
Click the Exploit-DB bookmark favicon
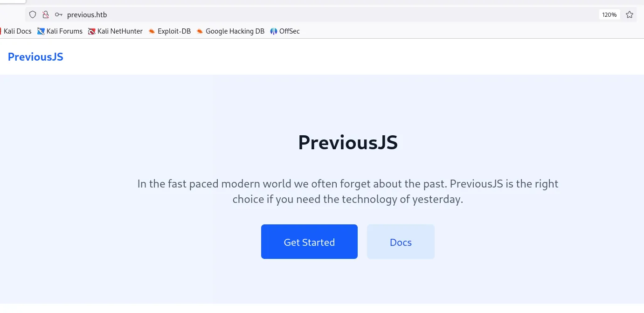point(152,31)
